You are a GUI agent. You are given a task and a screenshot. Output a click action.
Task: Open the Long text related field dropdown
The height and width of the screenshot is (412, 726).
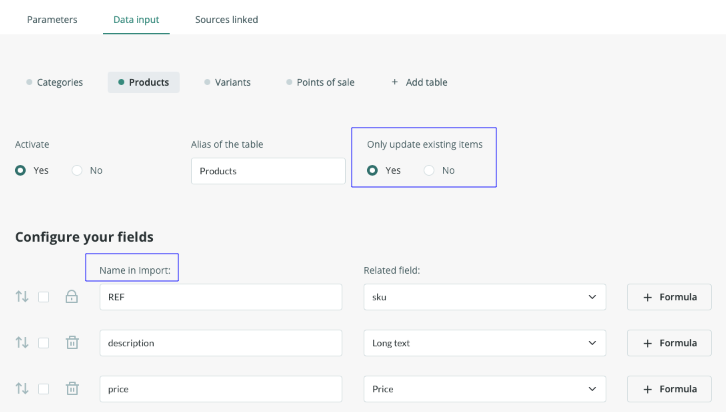[x=485, y=343]
